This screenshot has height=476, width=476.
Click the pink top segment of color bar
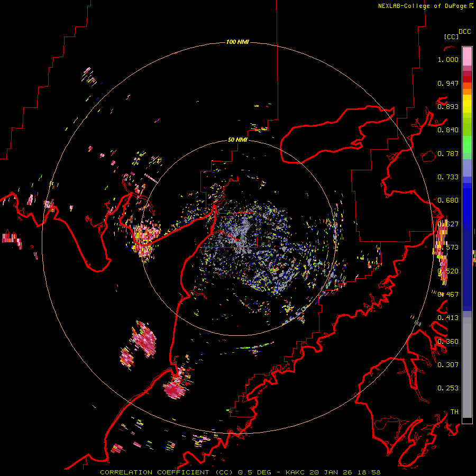(467, 56)
